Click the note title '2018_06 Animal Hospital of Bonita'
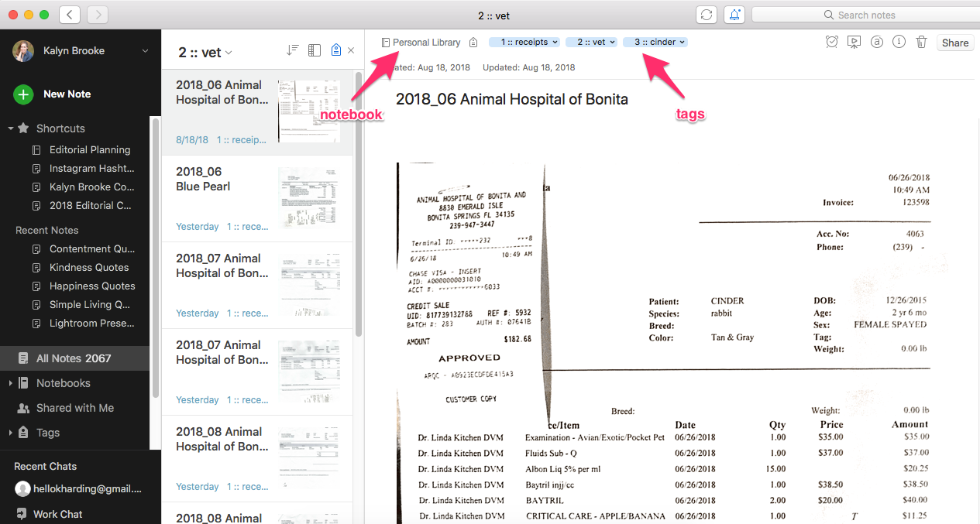The width and height of the screenshot is (980, 524). click(512, 99)
